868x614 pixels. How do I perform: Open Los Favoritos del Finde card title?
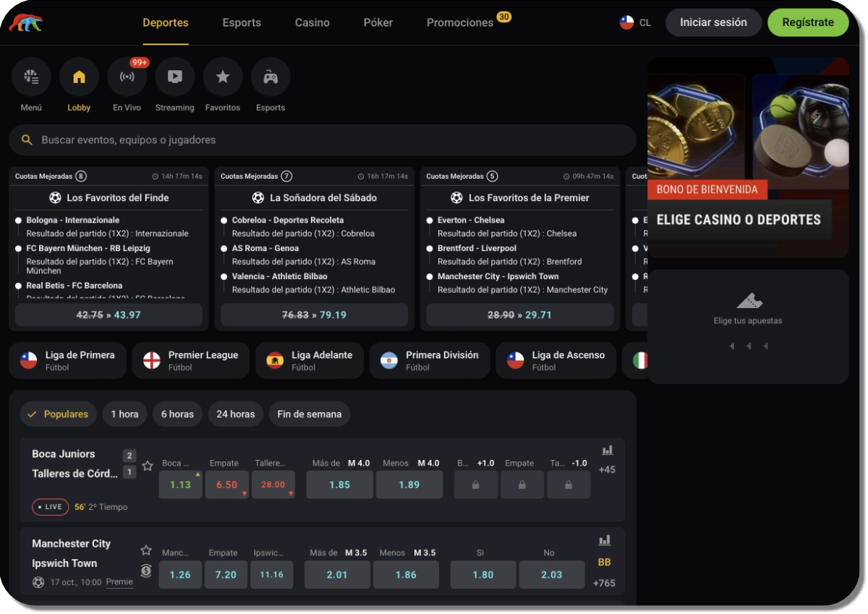[x=118, y=197]
